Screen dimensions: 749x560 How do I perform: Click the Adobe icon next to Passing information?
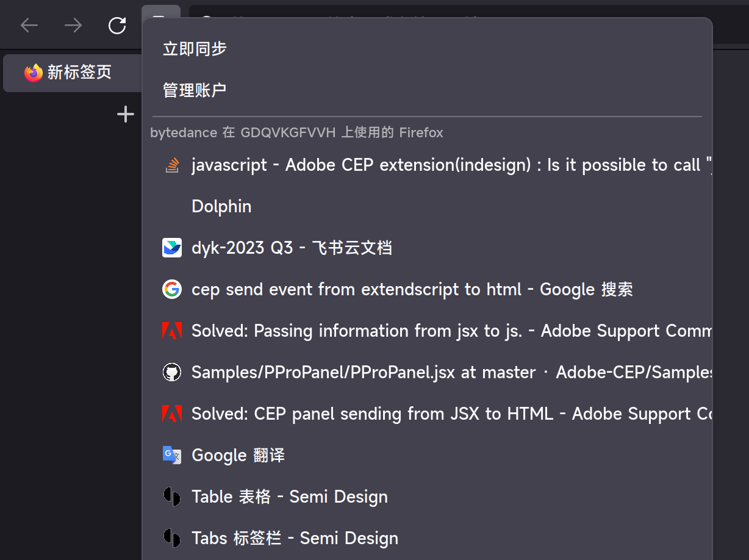[x=172, y=331]
